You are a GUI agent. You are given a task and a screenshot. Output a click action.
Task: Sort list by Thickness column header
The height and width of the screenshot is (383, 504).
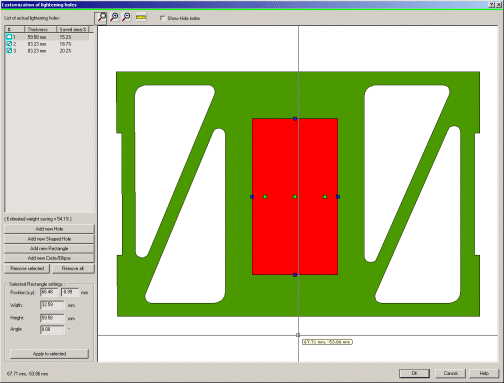[40, 29]
